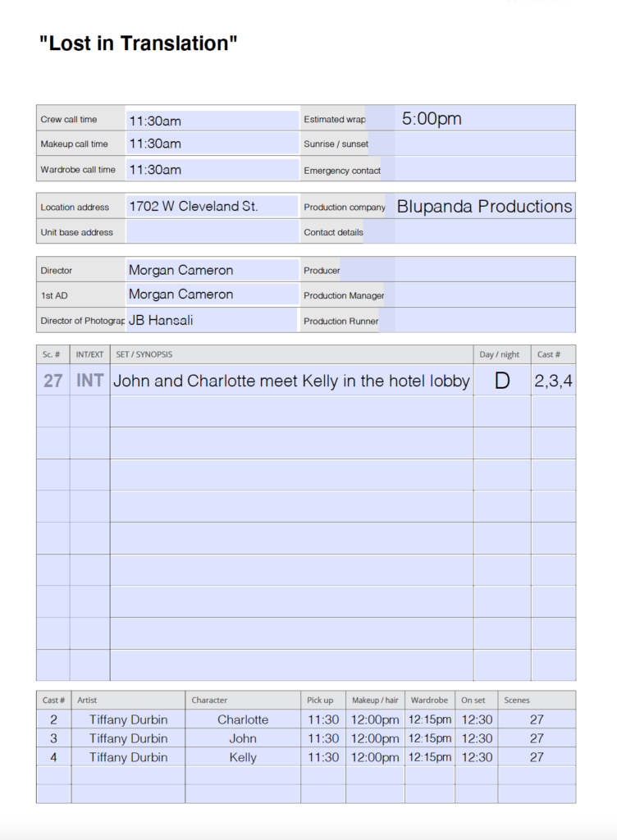The image size is (617, 840).
Task: Select the empty Emergency contact field
Action: point(484,170)
